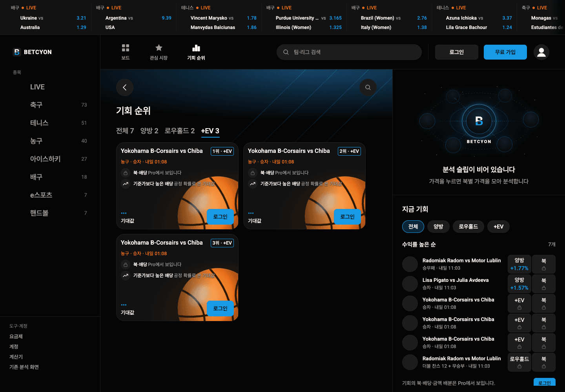Viewport: 565px width, 392px height.
Task: Switch to the 전체 7 tab
Action: coord(125,131)
